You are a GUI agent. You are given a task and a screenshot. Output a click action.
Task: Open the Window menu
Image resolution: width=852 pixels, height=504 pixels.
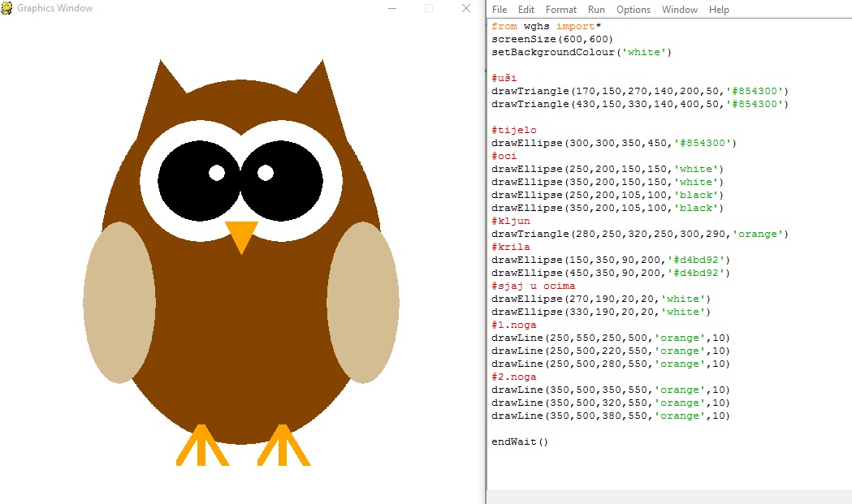click(679, 9)
